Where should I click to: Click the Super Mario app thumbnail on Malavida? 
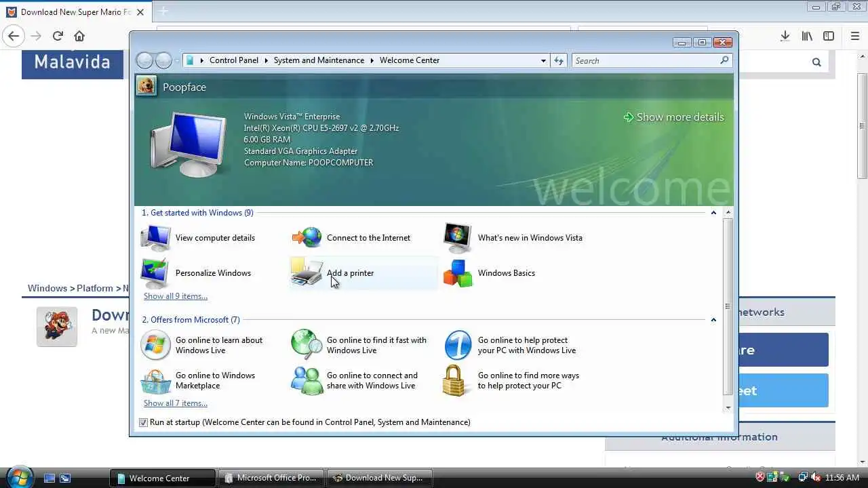[x=57, y=327]
